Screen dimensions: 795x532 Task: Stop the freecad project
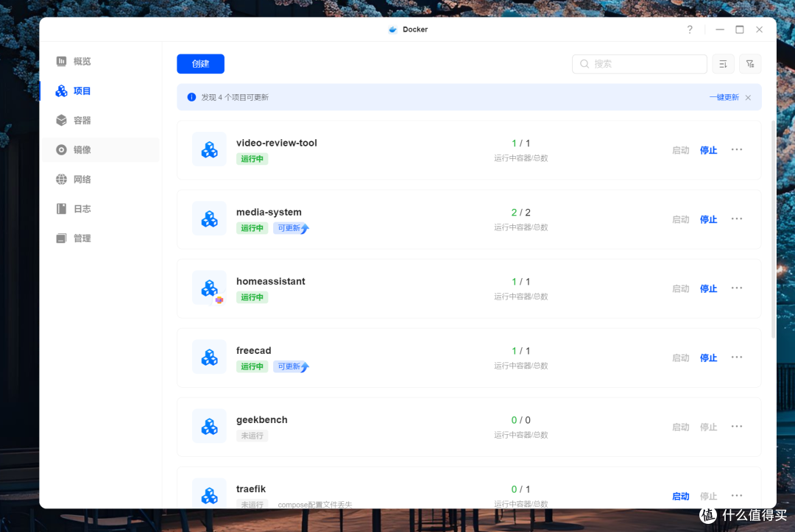708,358
